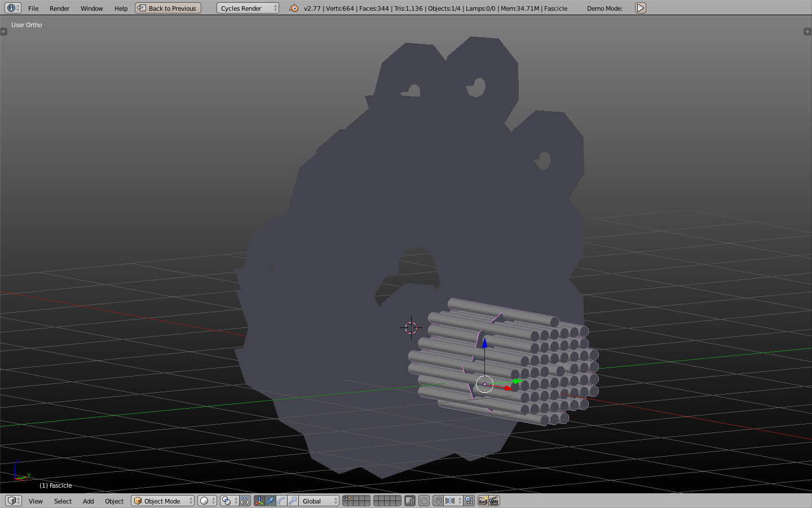This screenshot has width=812, height=508.
Task: Click the Mem:34.71M statistic
Action: tap(519, 8)
